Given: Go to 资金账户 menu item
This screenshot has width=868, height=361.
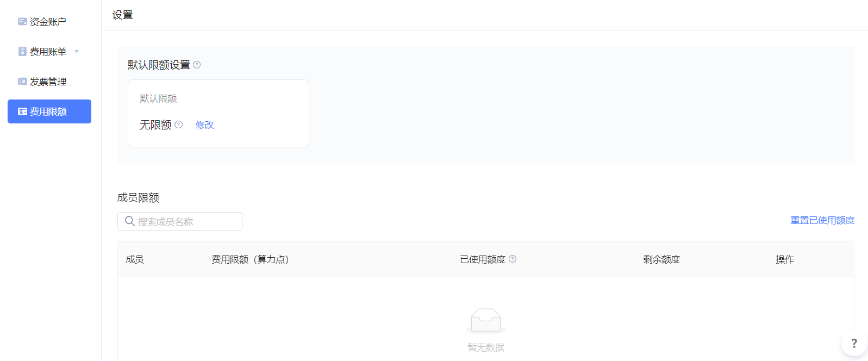Looking at the screenshot, I should click(x=48, y=22).
